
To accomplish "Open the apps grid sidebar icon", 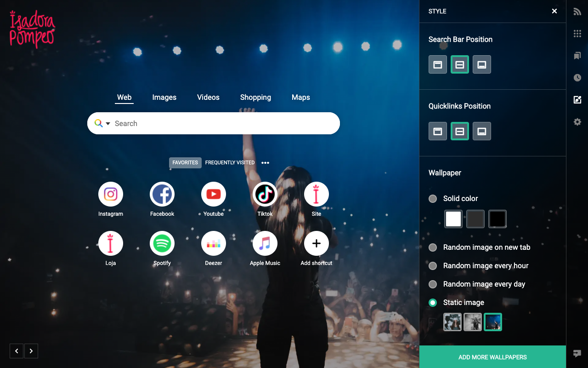I will click(x=577, y=34).
